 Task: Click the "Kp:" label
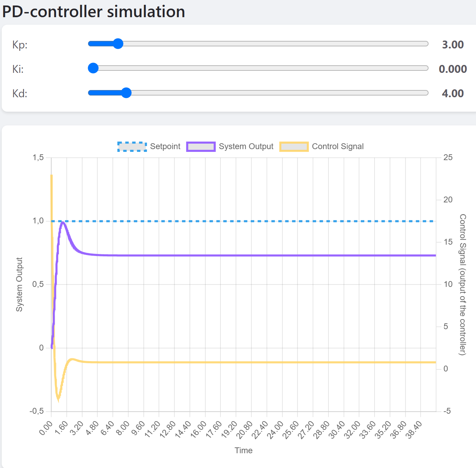click(x=20, y=45)
